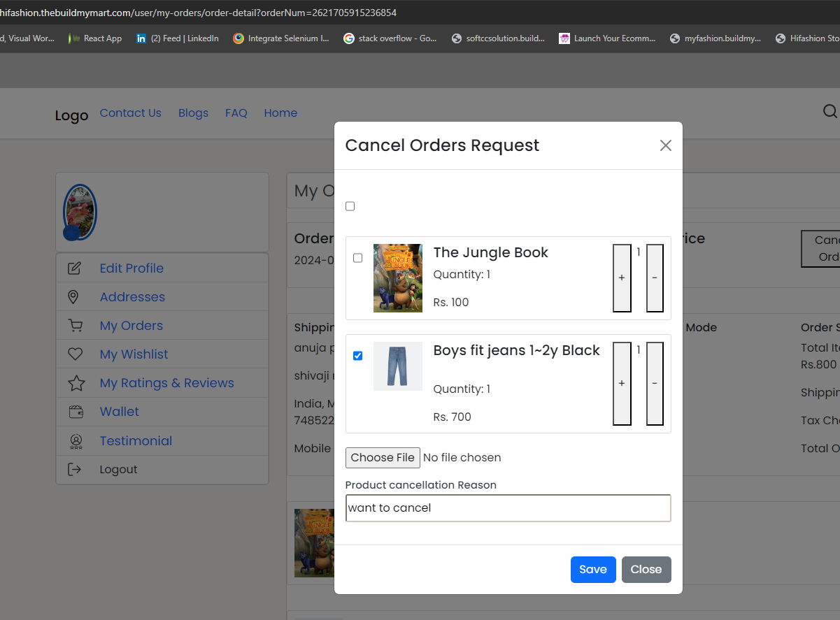Close the Cancel Orders Request dialog with X

click(665, 145)
